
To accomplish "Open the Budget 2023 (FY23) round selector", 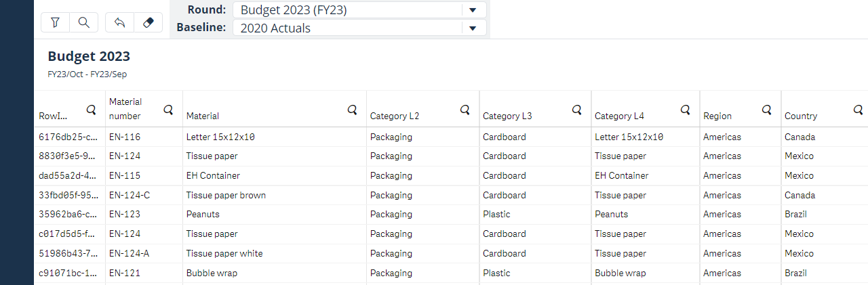I will 346,10.
